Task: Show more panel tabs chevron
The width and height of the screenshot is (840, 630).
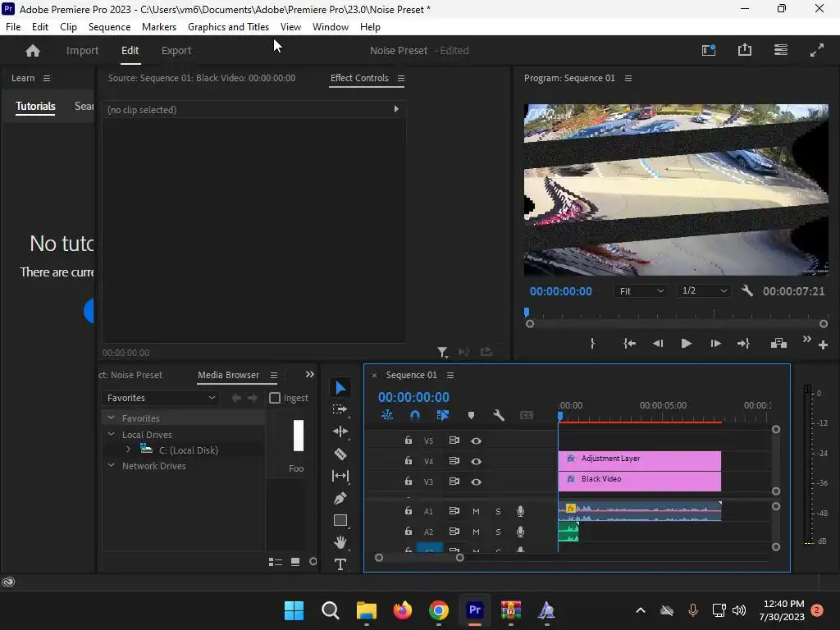Action: click(309, 374)
